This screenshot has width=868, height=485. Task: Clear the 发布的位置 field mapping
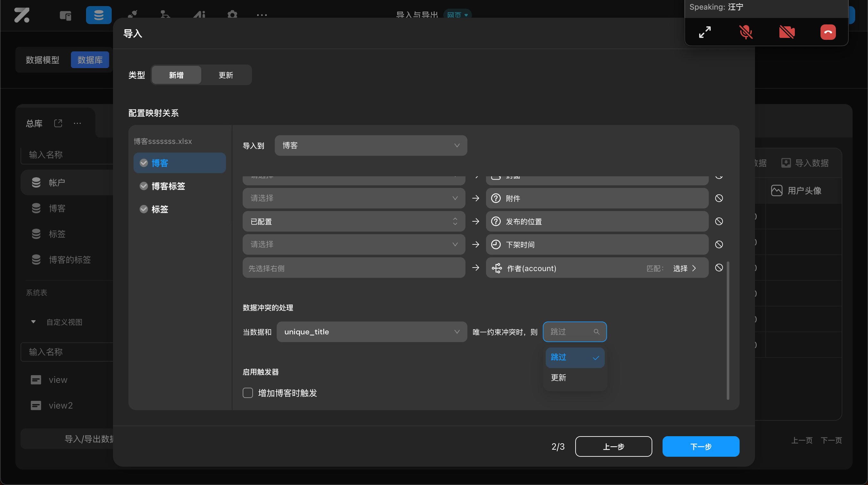(719, 221)
